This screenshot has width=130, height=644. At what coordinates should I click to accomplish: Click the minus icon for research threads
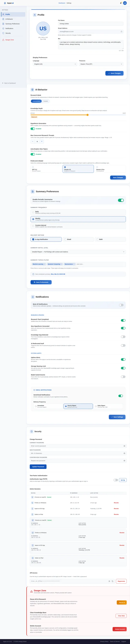pos(33,141)
